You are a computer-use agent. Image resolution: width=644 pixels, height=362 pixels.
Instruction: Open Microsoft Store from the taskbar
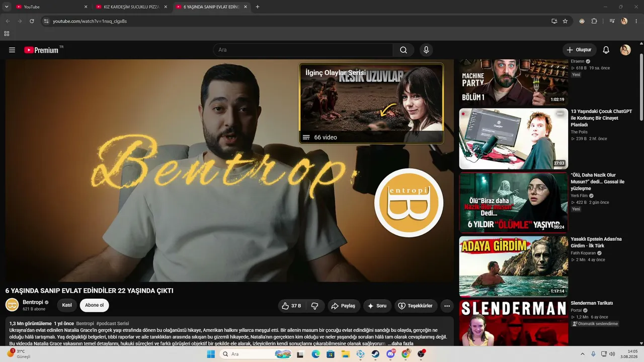point(331,354)
